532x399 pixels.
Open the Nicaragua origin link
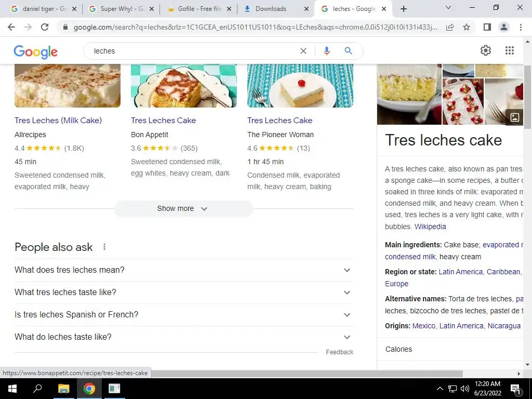coord(504,326)
